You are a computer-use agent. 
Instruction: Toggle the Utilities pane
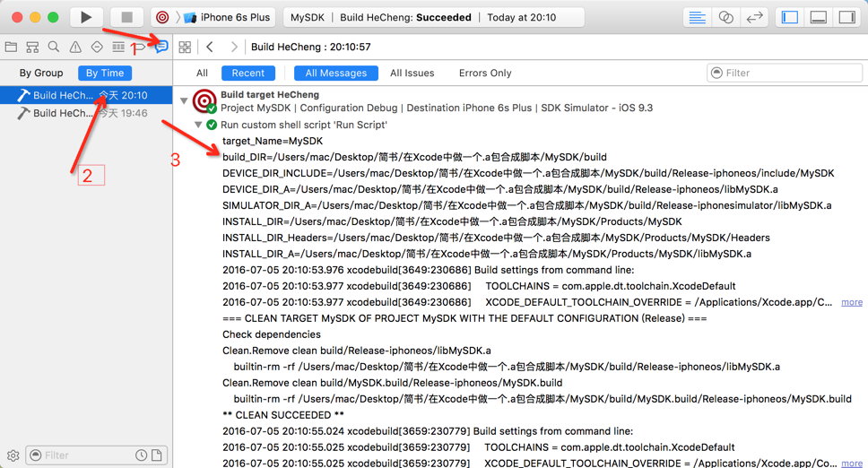[x=847, y=17]
